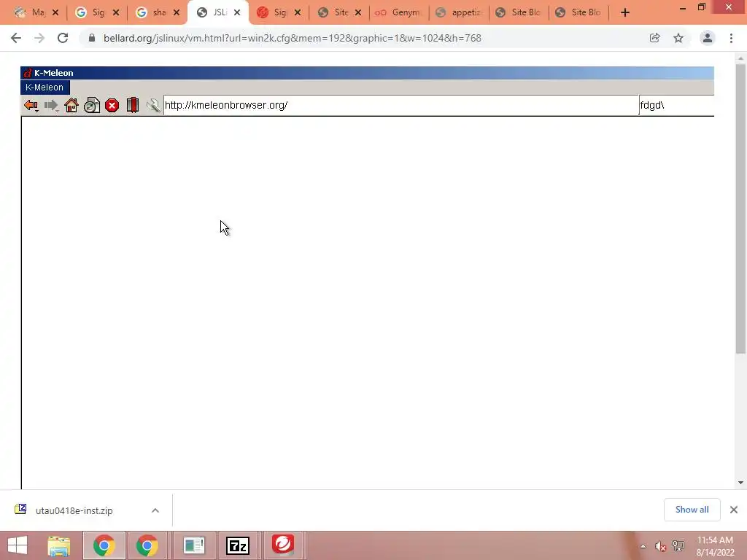Stop loading with red X icon
The height and width of the screenshot is (560, 747).
[x=112, y=105]
